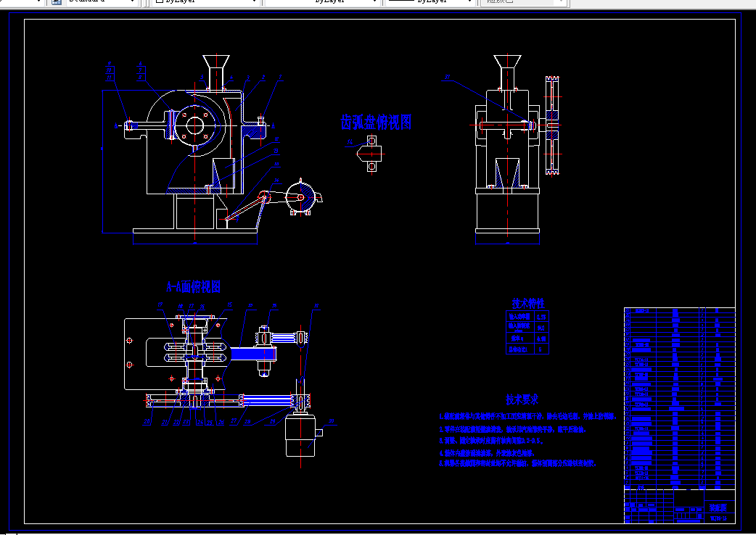Click part balloon number 37 in side view
Image resolution: width=756 pixels, height=535 pixels.
click(447, 77)
